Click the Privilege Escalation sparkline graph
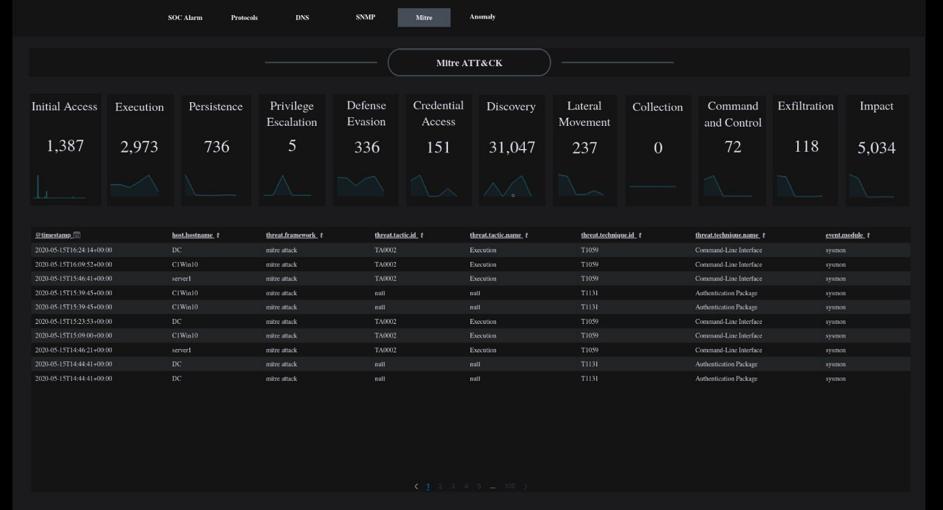 pos(291,186)
